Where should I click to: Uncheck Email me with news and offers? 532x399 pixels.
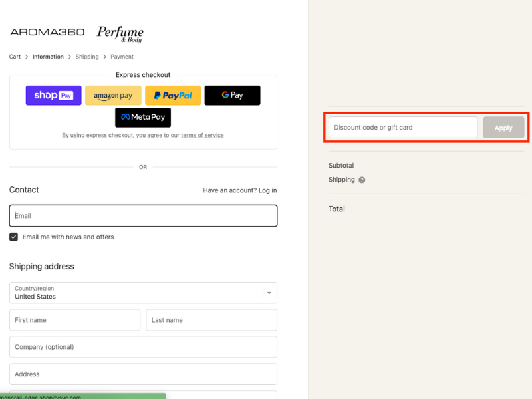[x=14, y=237]
